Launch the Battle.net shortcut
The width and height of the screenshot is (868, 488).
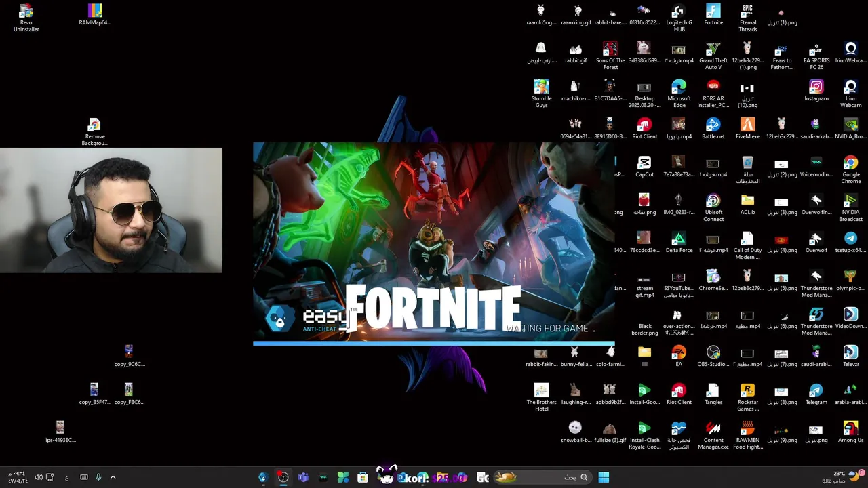(713, 129)
